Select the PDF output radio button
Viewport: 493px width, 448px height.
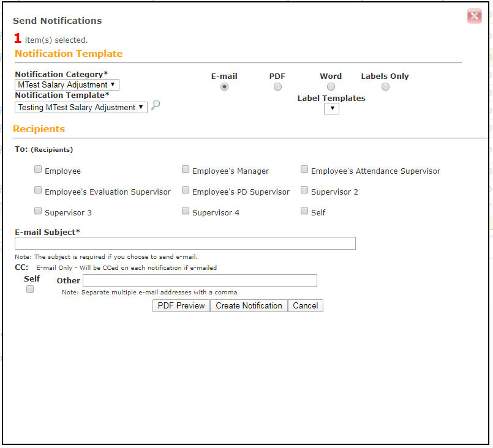[x=277, y=87]
